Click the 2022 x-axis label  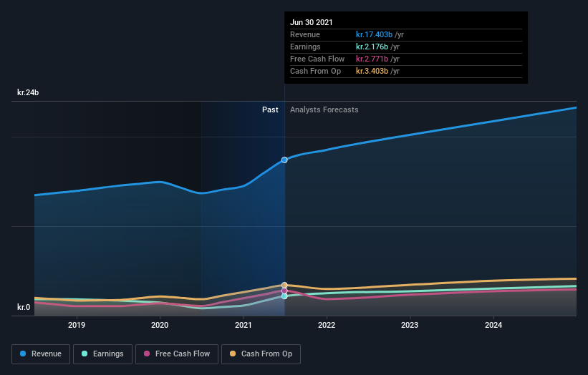(327, 325)
